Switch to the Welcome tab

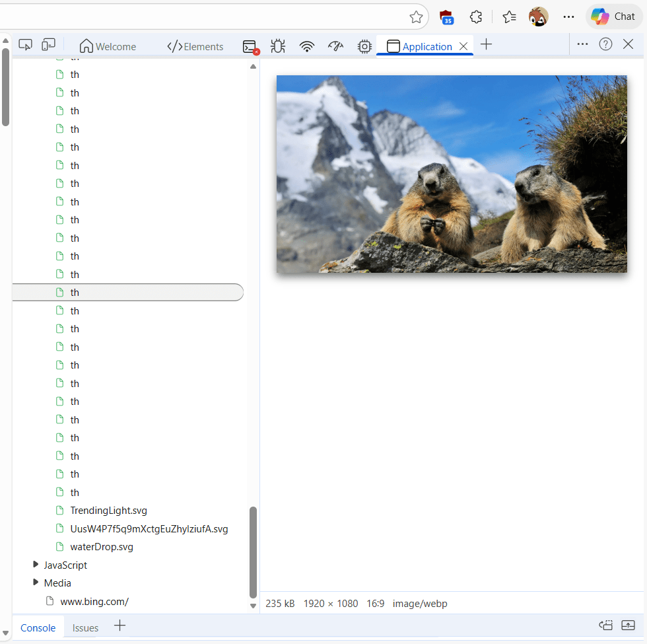tap(108, 46)
